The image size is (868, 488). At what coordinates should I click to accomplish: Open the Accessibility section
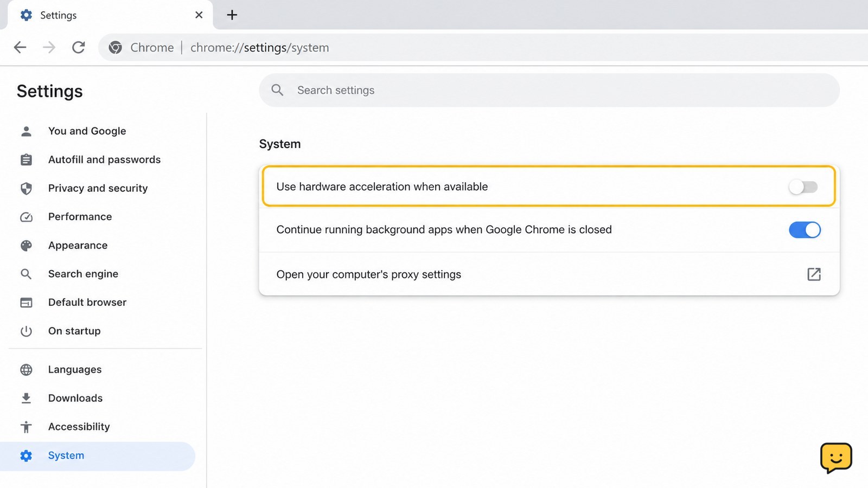coord(79,427)
